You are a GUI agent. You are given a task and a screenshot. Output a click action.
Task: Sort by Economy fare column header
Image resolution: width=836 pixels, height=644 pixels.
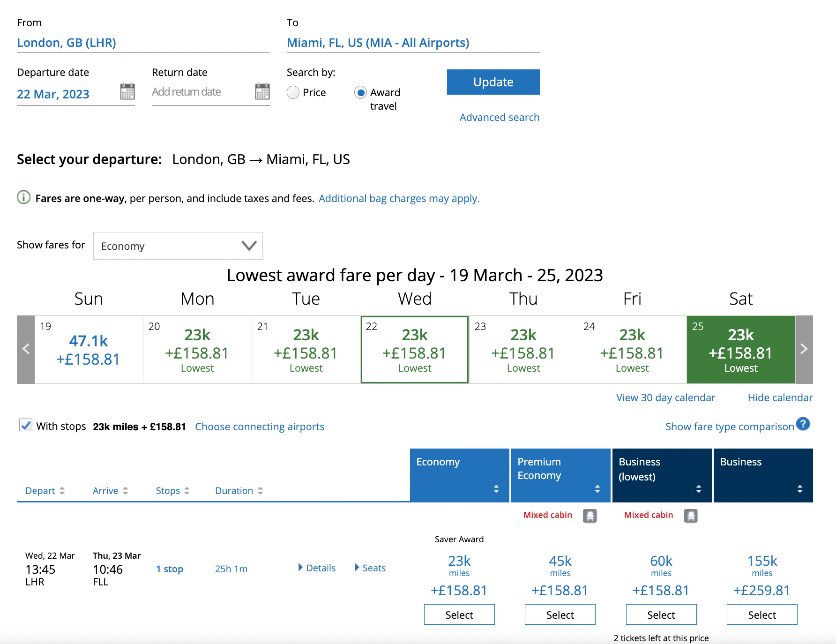459,475
